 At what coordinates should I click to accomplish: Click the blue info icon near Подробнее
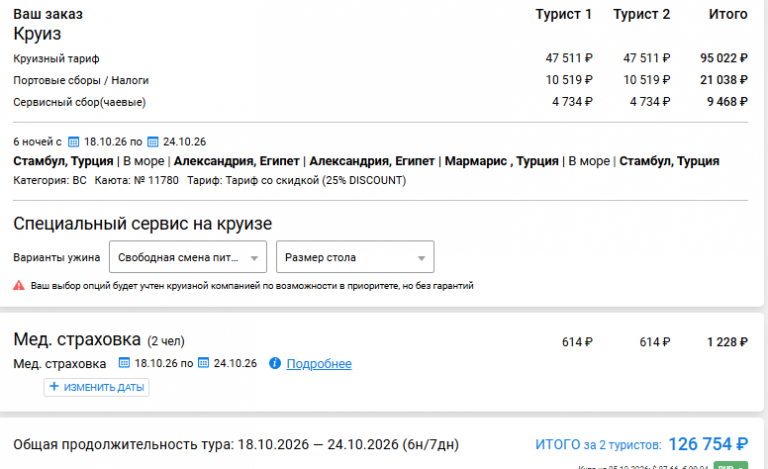[x=275, y=363]
